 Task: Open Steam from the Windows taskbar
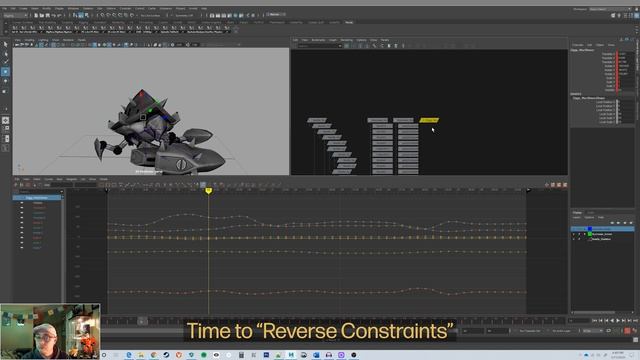(x=166, y=355)
